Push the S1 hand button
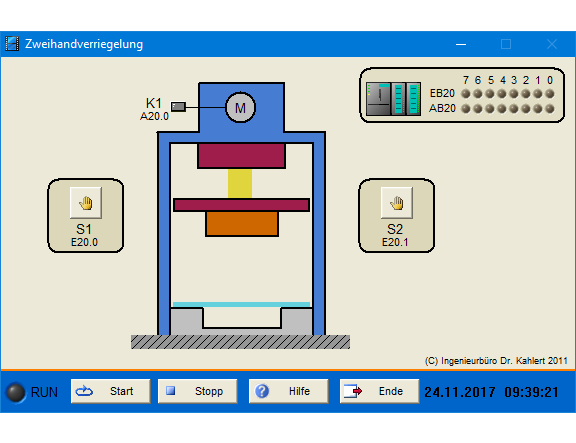This screenshot has width=576, height=443. coord(86,203)
